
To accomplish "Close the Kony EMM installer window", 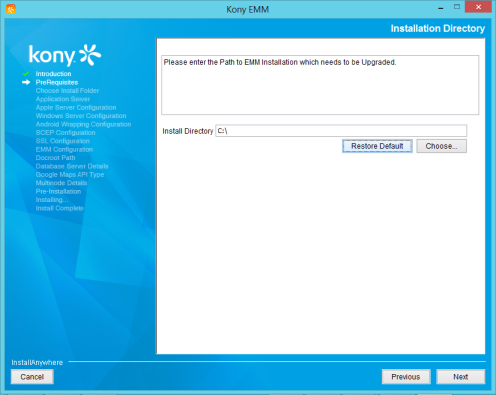I will click(478, 7).
